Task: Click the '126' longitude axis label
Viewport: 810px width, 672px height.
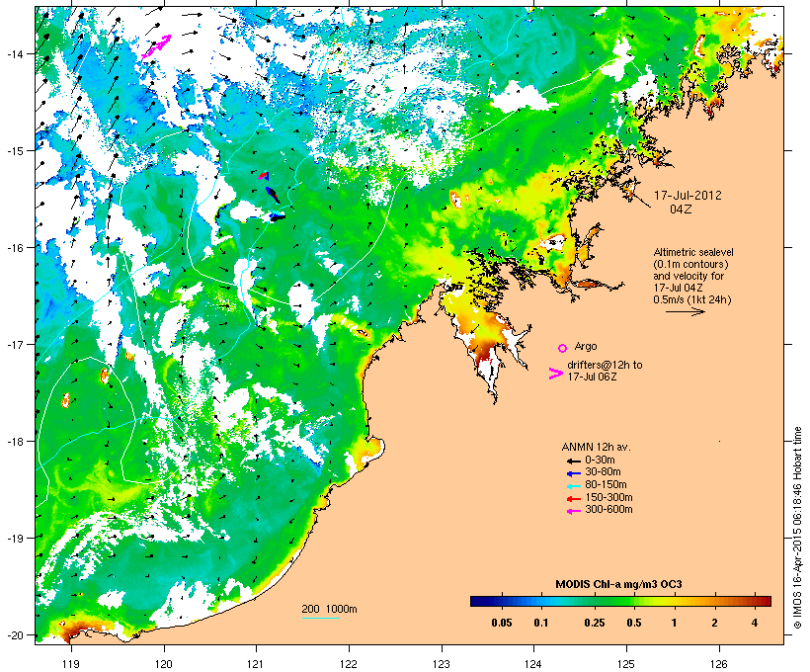Action: 718,664
